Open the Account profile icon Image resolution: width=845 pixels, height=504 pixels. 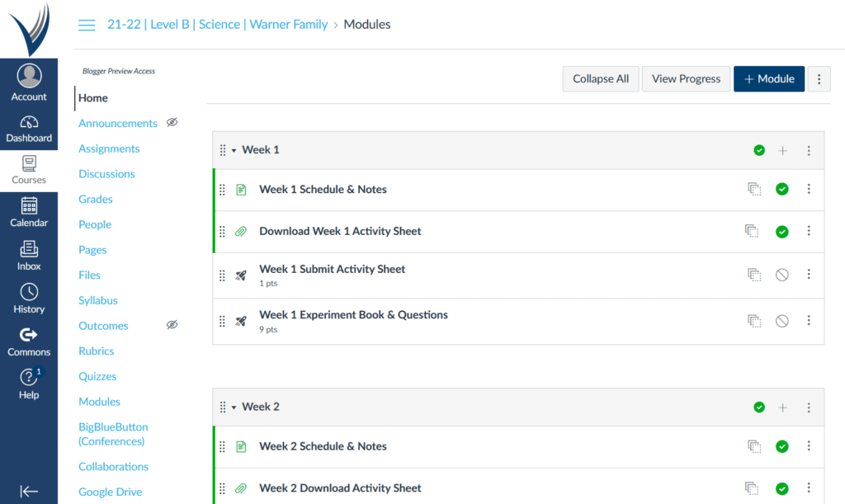[29, 76]
